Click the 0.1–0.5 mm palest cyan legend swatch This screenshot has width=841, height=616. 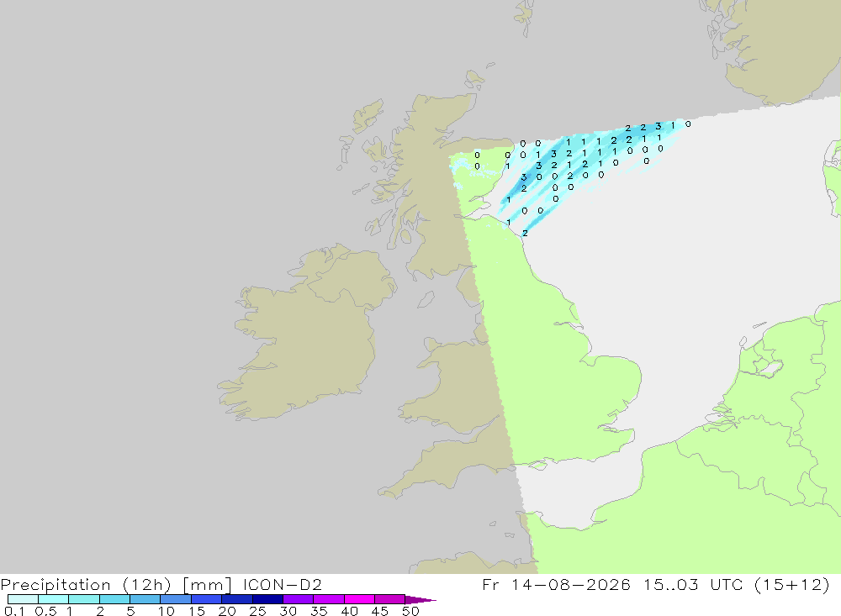(x=23, y=599)
